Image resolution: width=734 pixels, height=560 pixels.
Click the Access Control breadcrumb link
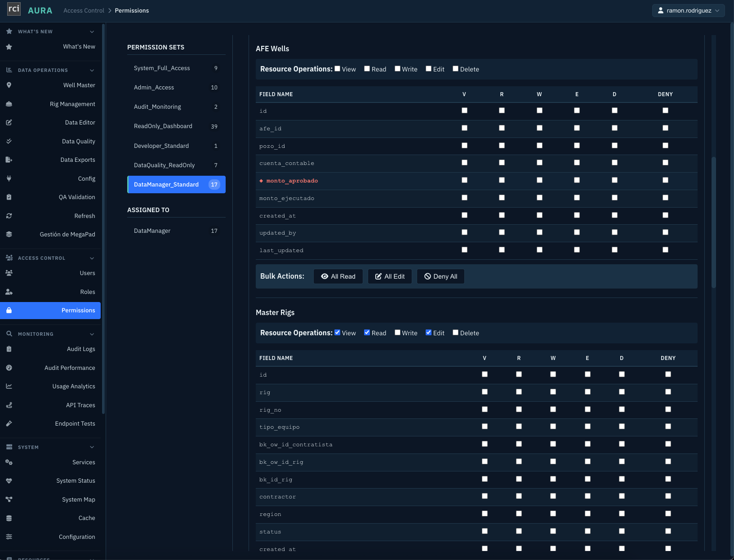[x=84, y=10]
